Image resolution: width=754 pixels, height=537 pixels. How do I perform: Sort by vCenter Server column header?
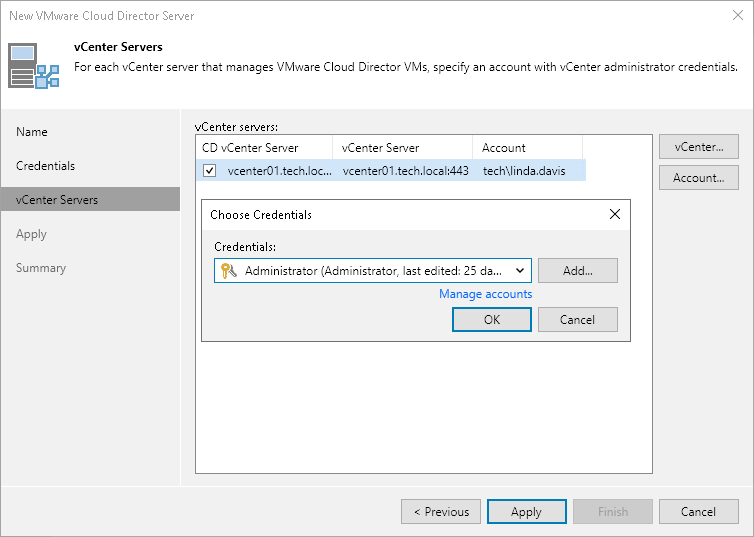pos(402,148)
